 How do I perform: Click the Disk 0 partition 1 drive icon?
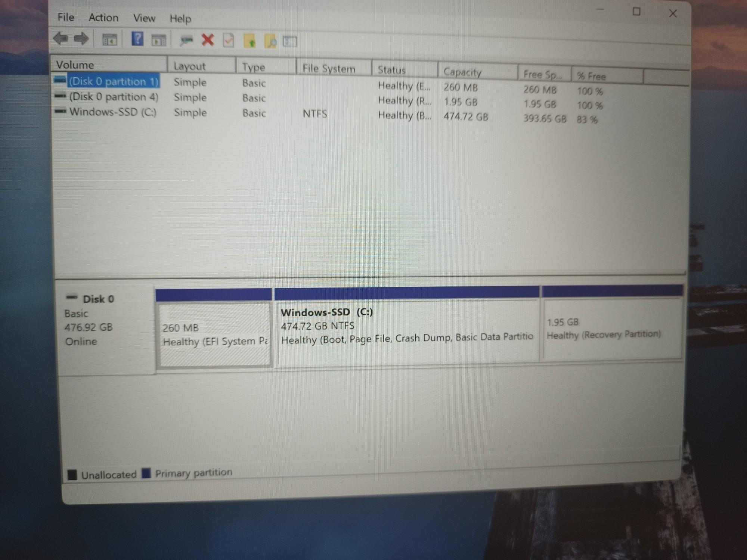click(60, 80)
